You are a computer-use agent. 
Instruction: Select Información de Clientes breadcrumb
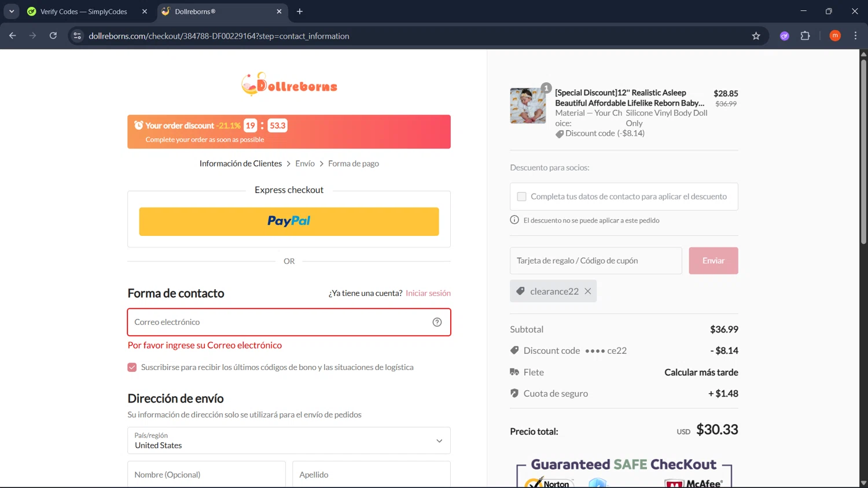pyautogui.click(x=241, y=164)
